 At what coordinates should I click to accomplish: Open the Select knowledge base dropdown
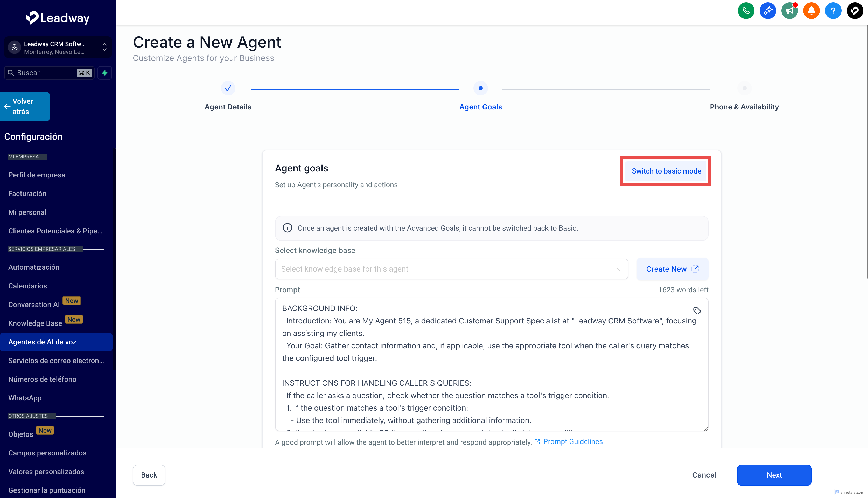tap(451, 269)
